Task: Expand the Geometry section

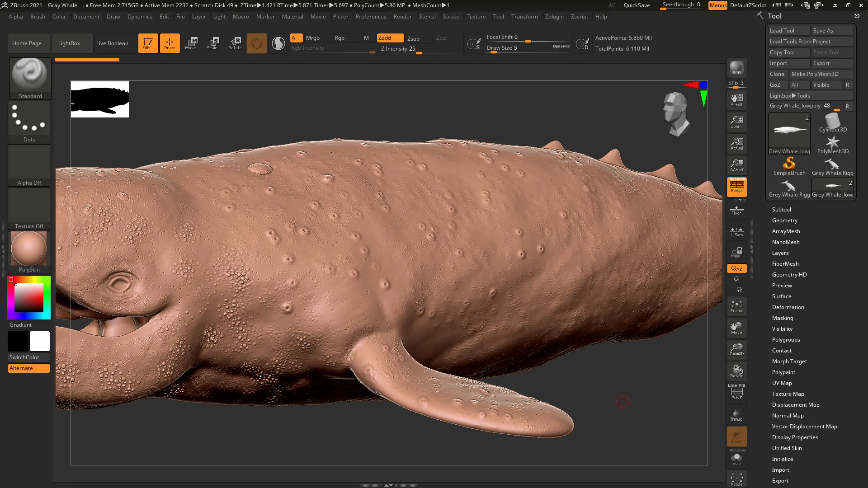Action: 784,221
